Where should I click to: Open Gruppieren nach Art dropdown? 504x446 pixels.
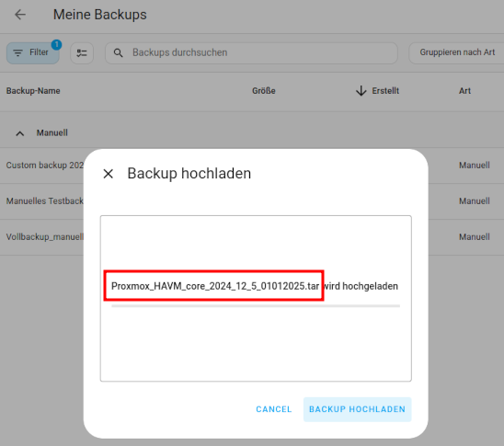click(457, 52)
